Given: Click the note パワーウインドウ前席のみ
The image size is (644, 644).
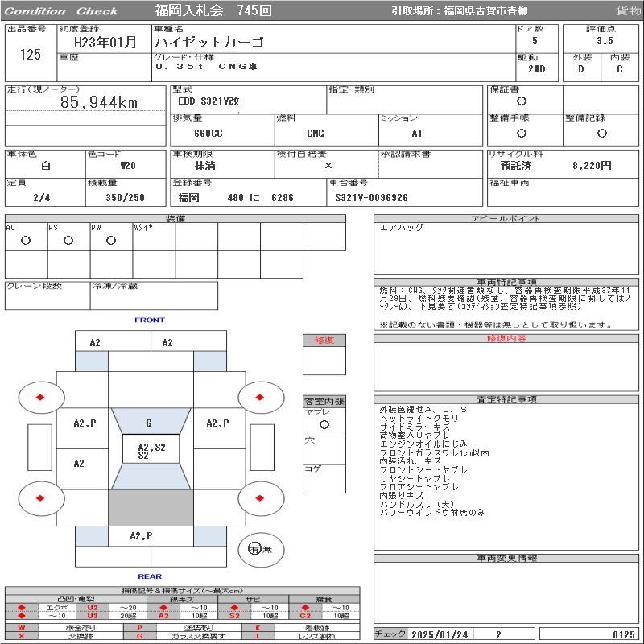Looking at the screenshot, I should click(432, 513).
